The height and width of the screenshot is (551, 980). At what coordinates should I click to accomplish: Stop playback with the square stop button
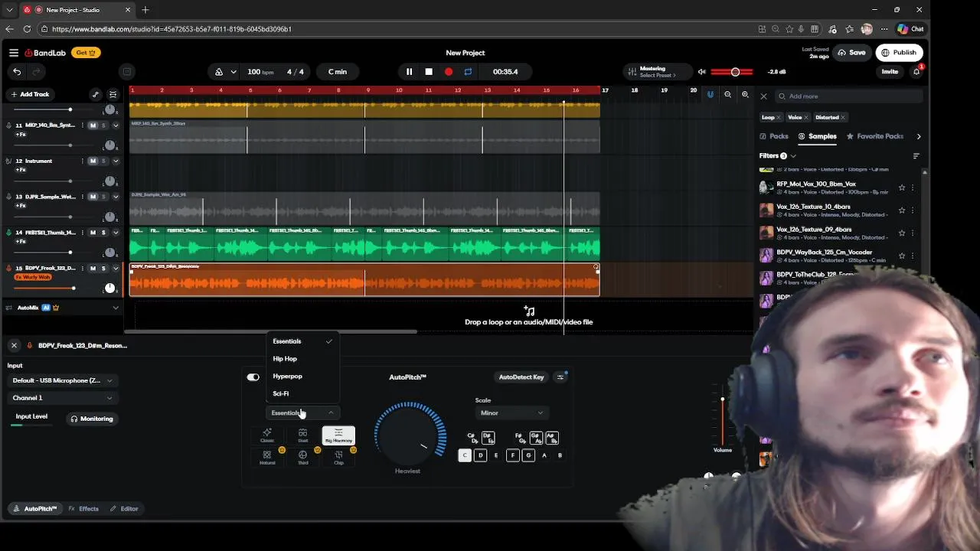[429, 72]
